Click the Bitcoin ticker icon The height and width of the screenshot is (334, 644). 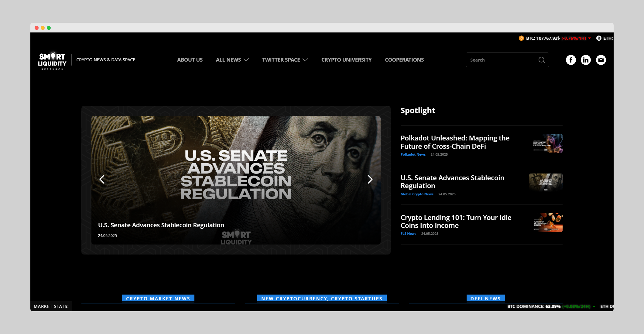tap(521, 38)
